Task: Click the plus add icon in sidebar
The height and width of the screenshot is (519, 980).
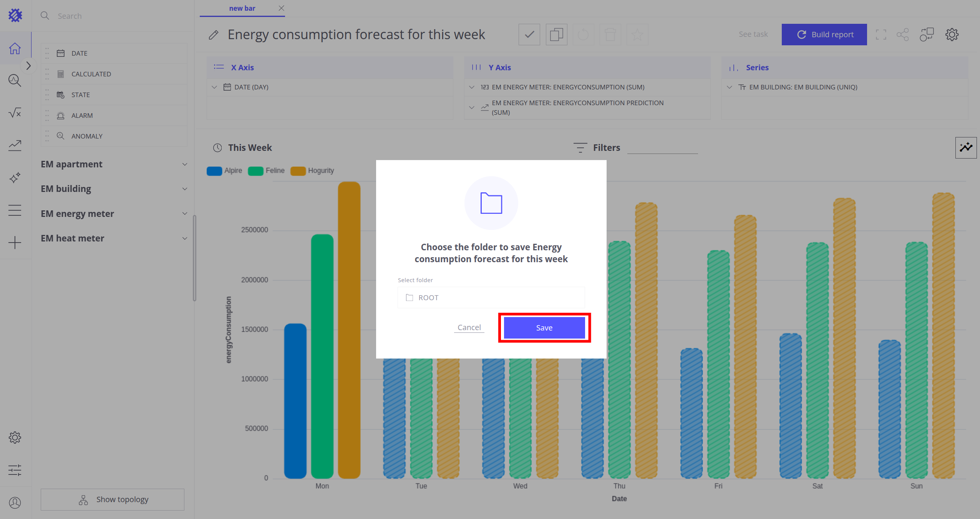Action: (x=15, y=243)
